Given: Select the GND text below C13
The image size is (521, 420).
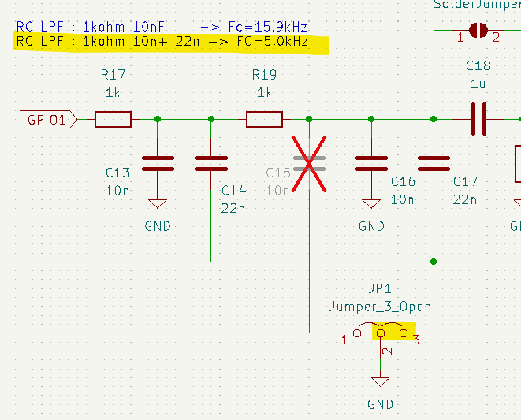Looking at the screenshot, I should coord(158,226).
